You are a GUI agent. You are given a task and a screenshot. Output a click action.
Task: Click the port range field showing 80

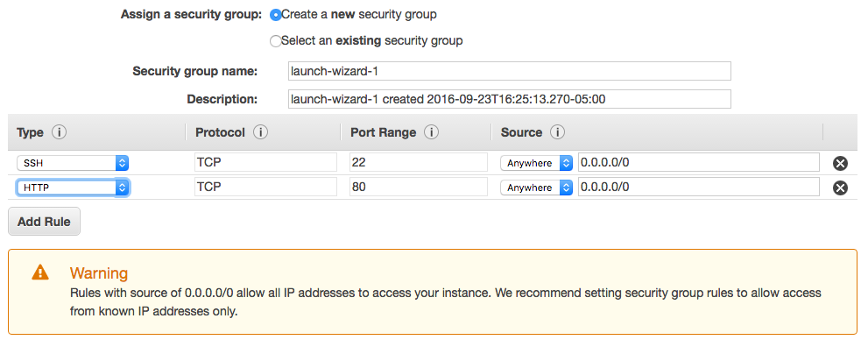click(418, 188)
